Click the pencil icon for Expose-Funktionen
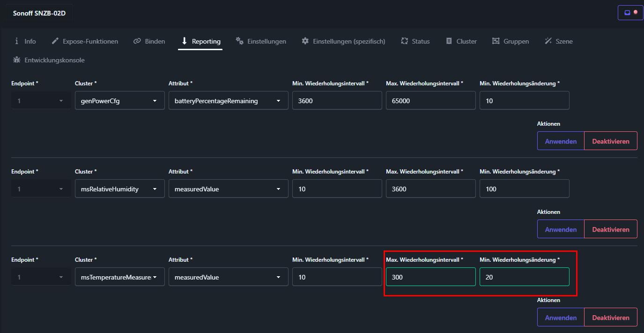Image resolution: width=644 pixels, height=333 pixels. click(x=55, y=41)
